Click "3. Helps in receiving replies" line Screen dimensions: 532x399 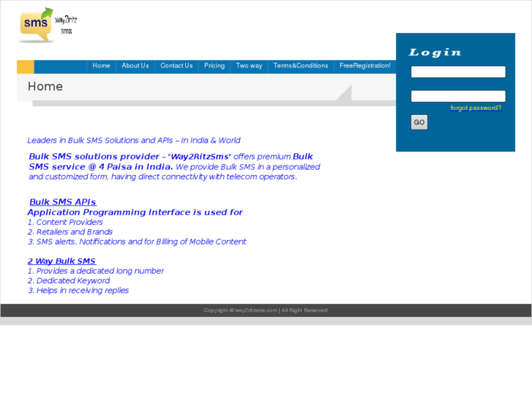coord(78,291)
